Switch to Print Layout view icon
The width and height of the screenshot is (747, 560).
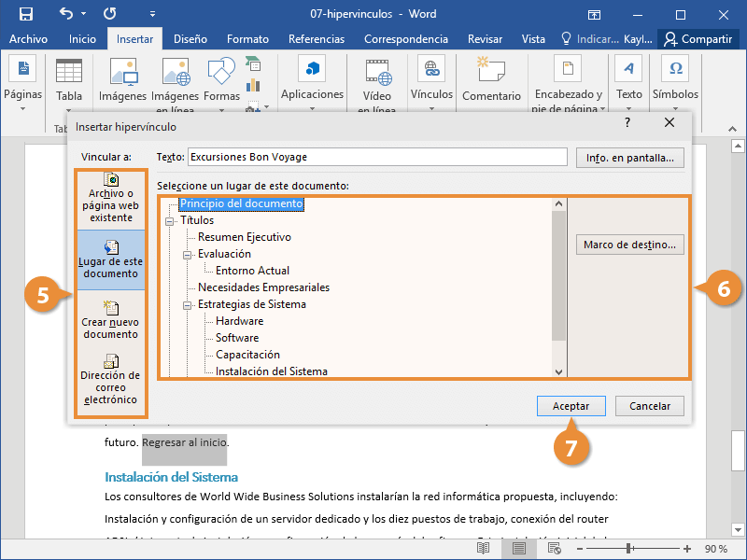[x=519, y=549]
